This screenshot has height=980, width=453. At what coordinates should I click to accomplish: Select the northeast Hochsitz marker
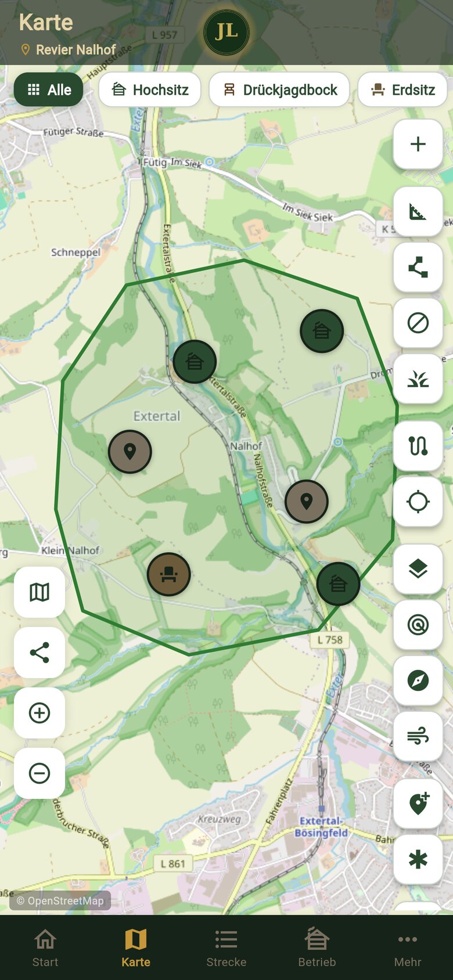coord(322,331)
